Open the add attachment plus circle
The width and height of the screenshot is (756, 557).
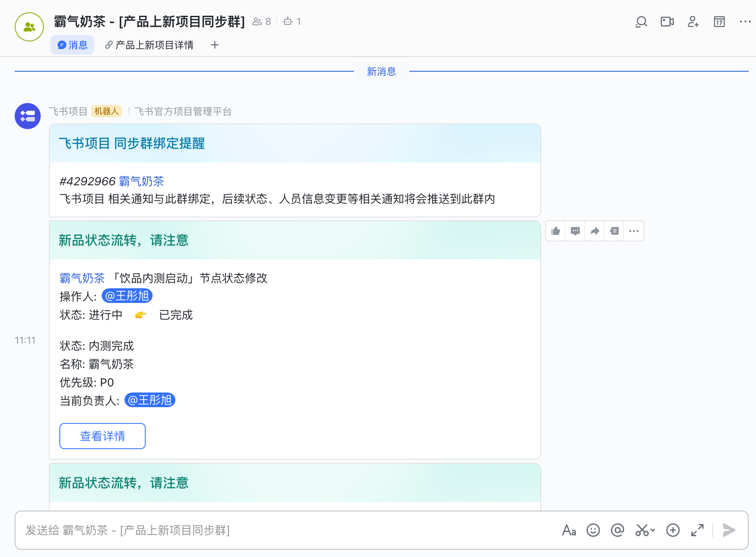click(x=673, y=530)
